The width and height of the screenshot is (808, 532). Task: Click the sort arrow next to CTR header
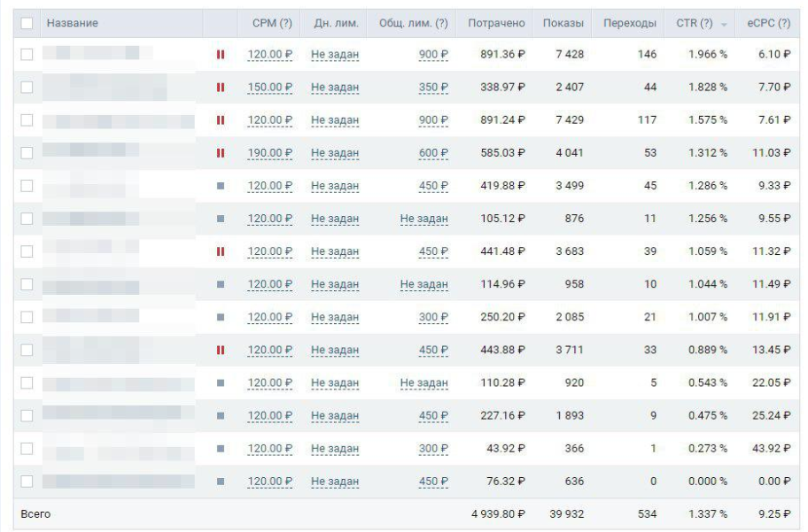click(724, 25)
